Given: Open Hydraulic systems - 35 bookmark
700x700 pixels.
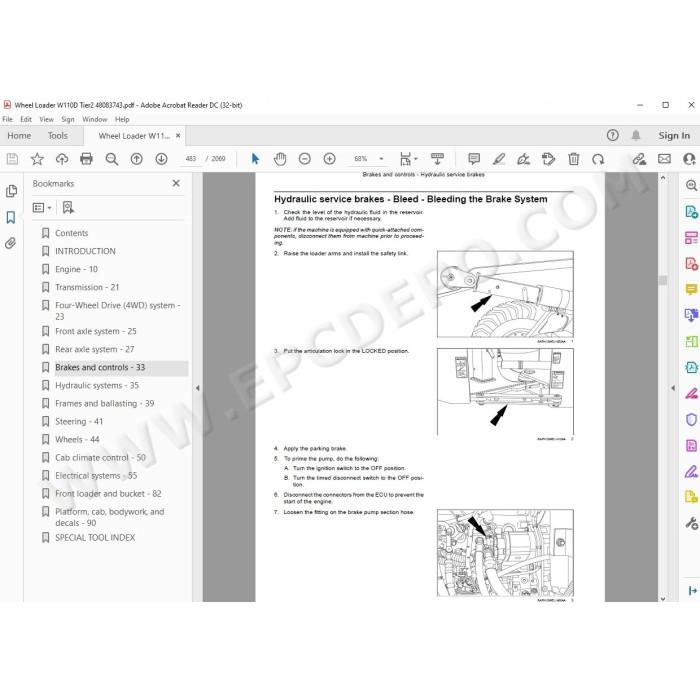Looking at the screenshot, I should [x=97, y=385].
